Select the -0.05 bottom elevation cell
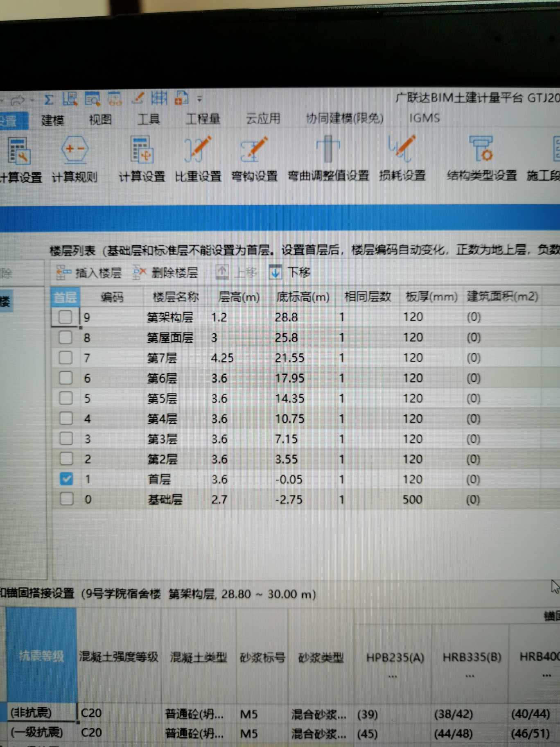The height and width of the screenshot is (747, 560). click(303, 479)
